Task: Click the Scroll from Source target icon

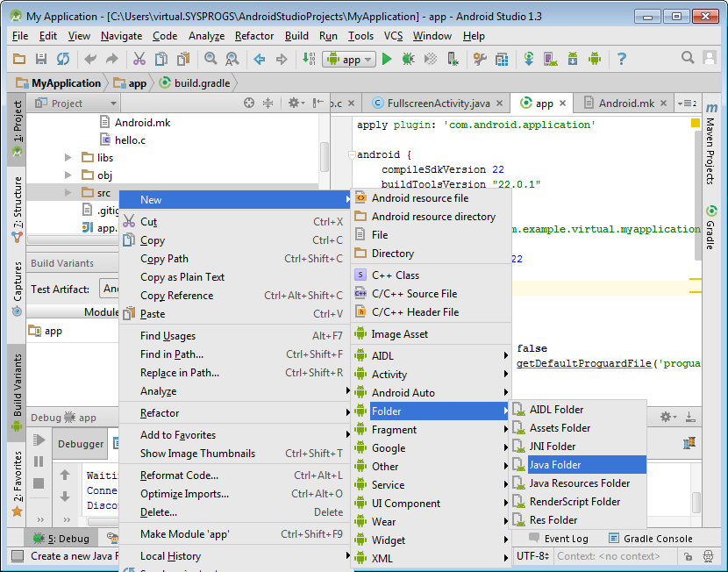Action: pyautogui.click(x=249, y=103)
